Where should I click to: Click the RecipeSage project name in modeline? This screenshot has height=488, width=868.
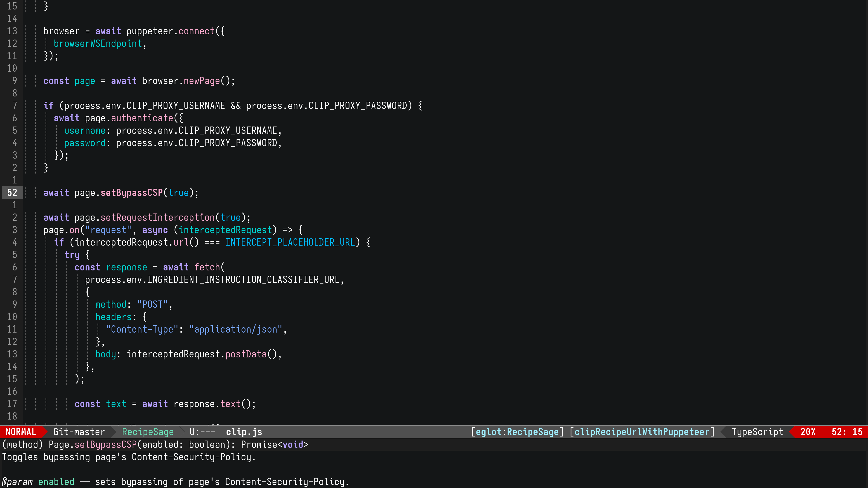pyautogui.click(x=148, y=432)
